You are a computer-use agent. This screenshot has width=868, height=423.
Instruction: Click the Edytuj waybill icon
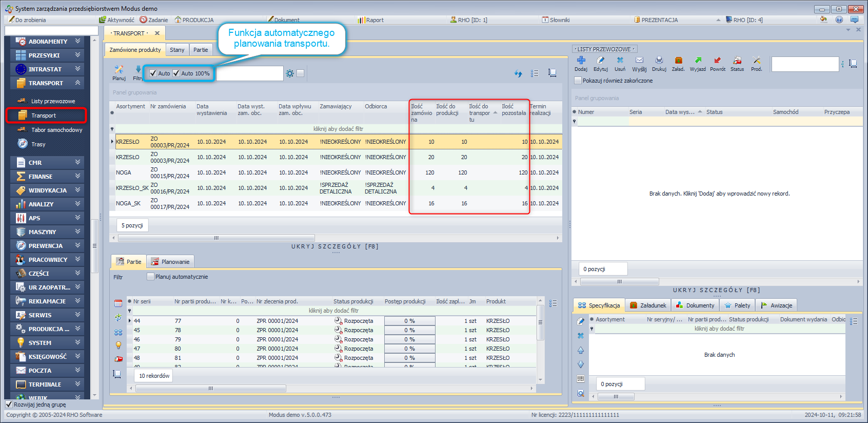[x=600, y=61]
